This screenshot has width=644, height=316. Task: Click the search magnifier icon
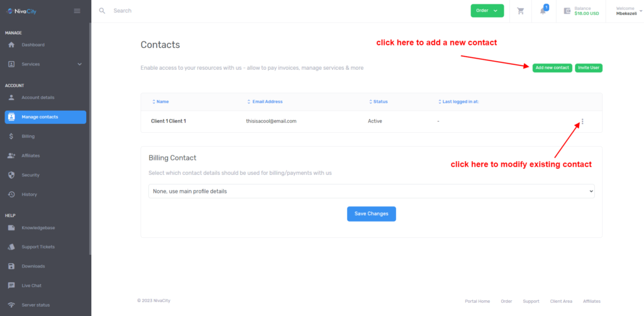click(103, 11)
